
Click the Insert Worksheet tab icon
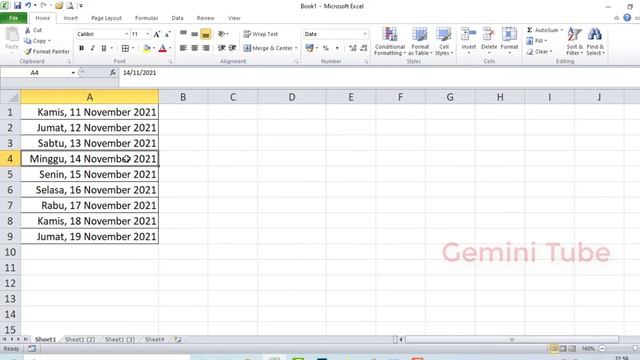(x=178, y=339)
